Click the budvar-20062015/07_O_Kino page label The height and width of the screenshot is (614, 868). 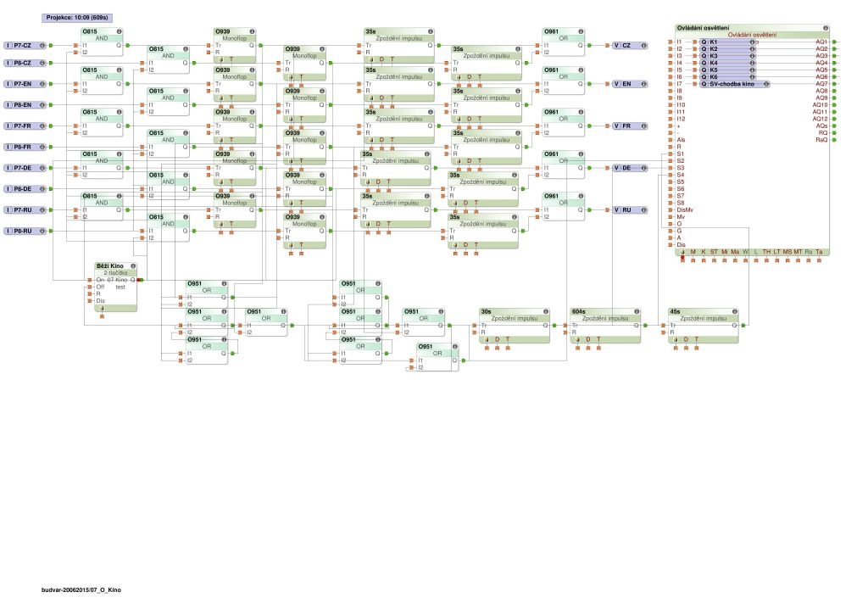[81, 590]
